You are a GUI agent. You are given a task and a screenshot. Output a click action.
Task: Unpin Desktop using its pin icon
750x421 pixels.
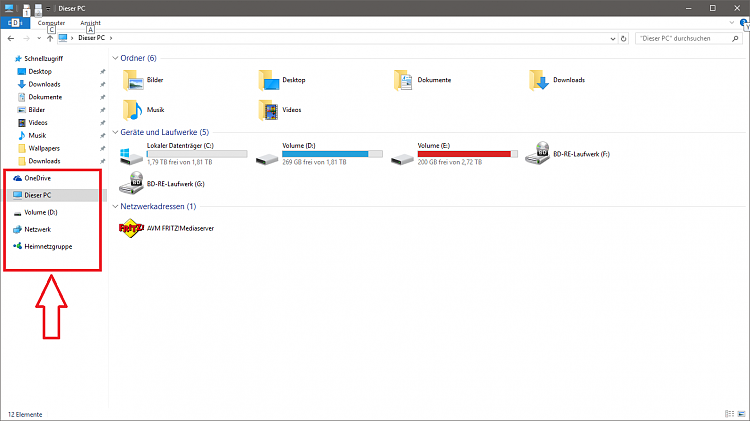click(102, 72)
